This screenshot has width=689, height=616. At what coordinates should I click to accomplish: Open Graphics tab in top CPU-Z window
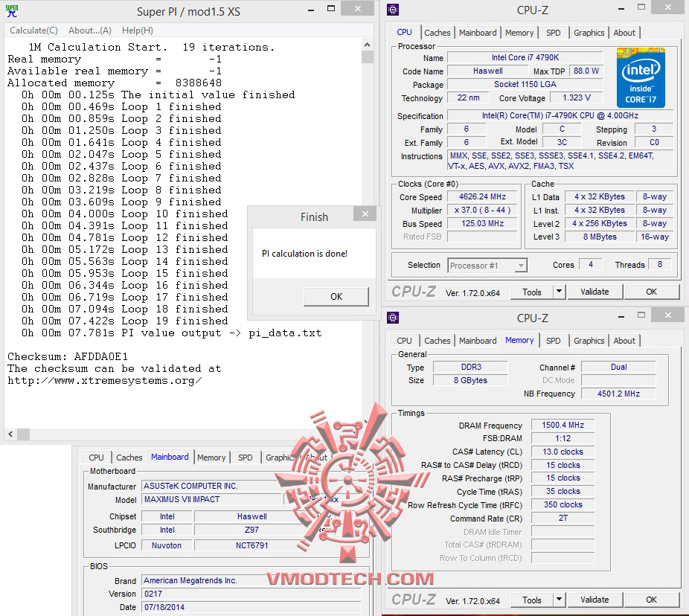[589, 33]
